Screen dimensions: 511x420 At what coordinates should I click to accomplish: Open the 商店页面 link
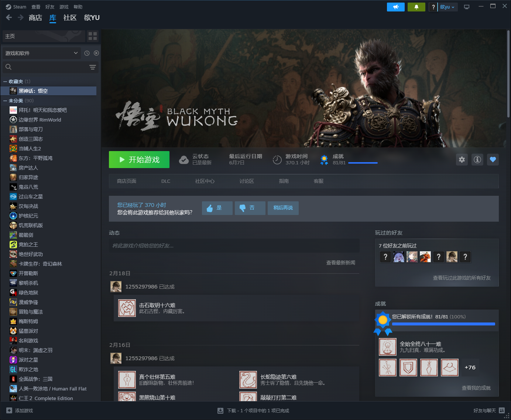127,181
